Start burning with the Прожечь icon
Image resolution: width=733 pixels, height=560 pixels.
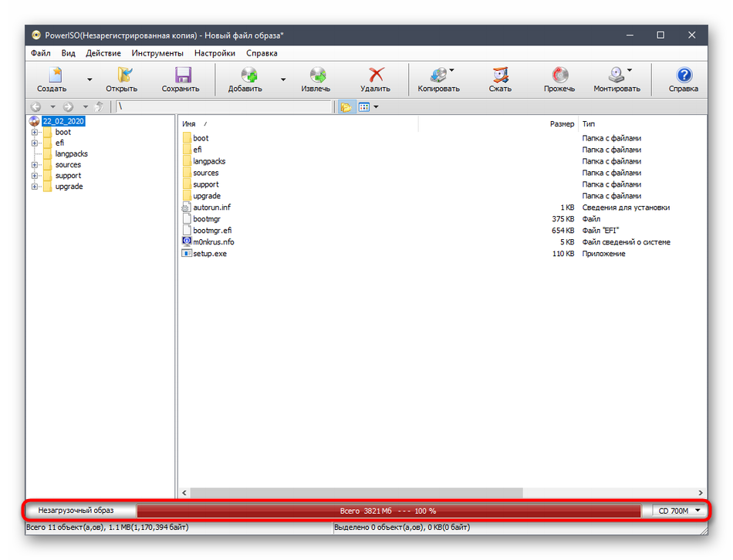tap(559, 79)
